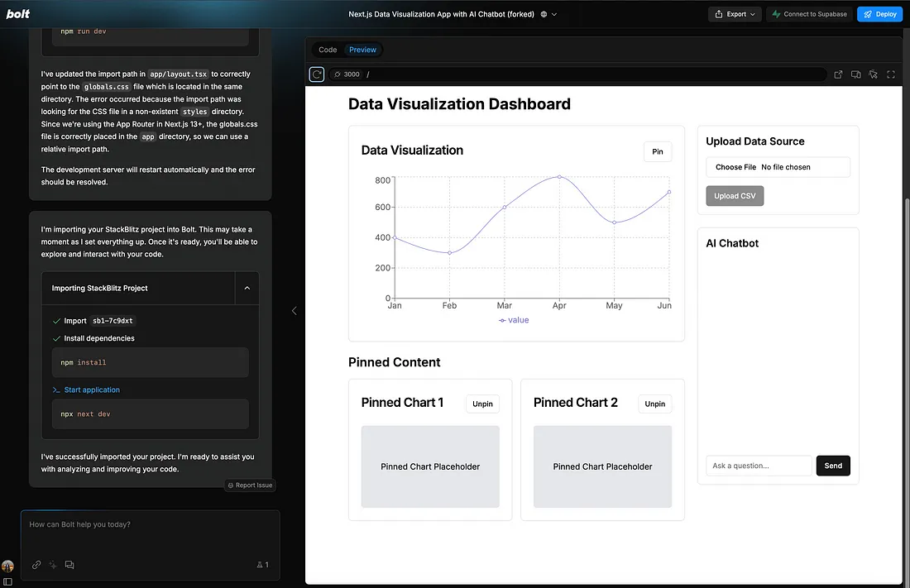Activate the element inspector cursor icon
910x588 pixels.
click(x=874, y=74)
